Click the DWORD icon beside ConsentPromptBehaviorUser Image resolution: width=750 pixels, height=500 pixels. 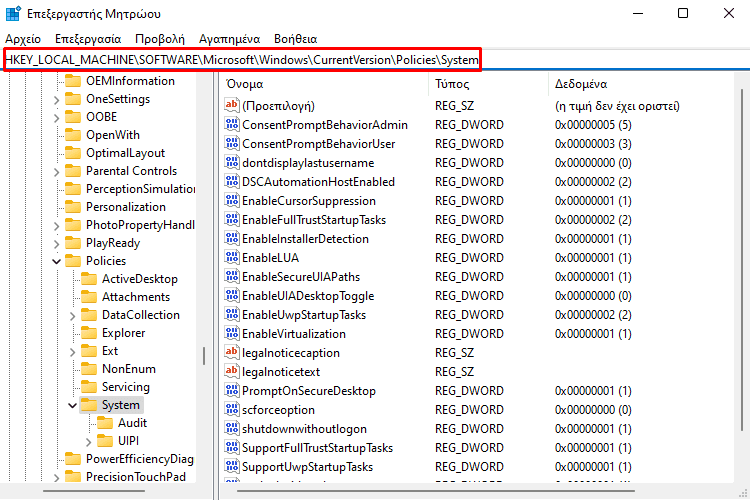point(232,144)
